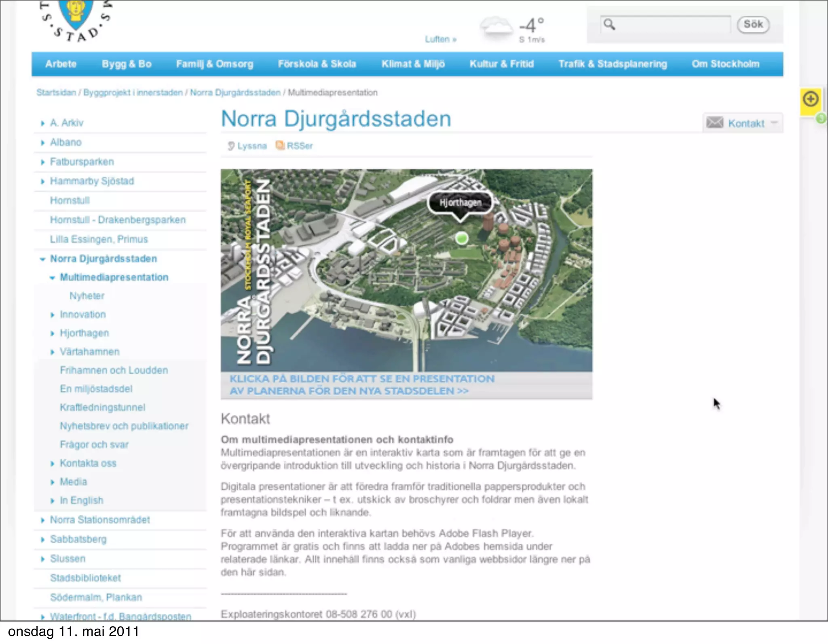Image resolution: width=828 pixels, height=644 pixels.
Task: Open Hornstull - Drakenbergsparken in the sidebar
Action: click(118, 220)
